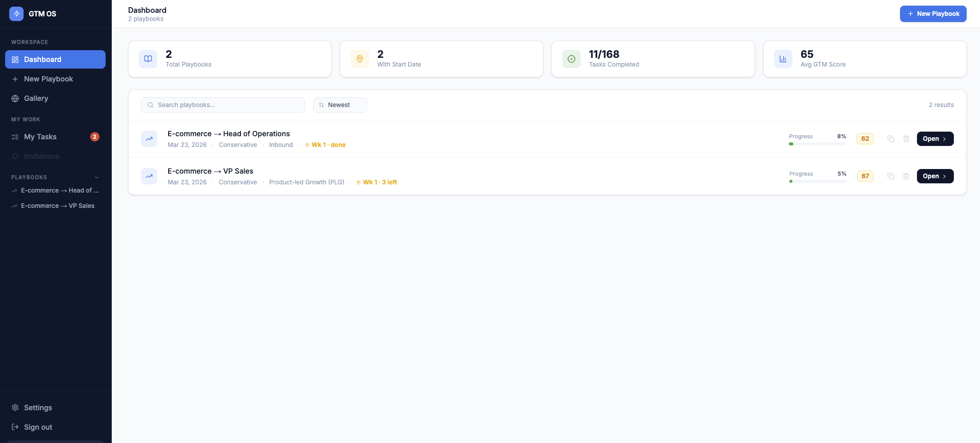This screenshot has height=443, width=980.
Task: Click the 5% progress bar
Action: [818, 181]
